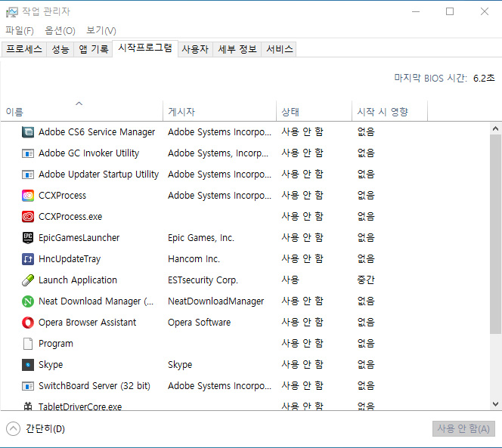
Task: Click the HncUpdateTray icon
Action: click(x=28, y=259)
